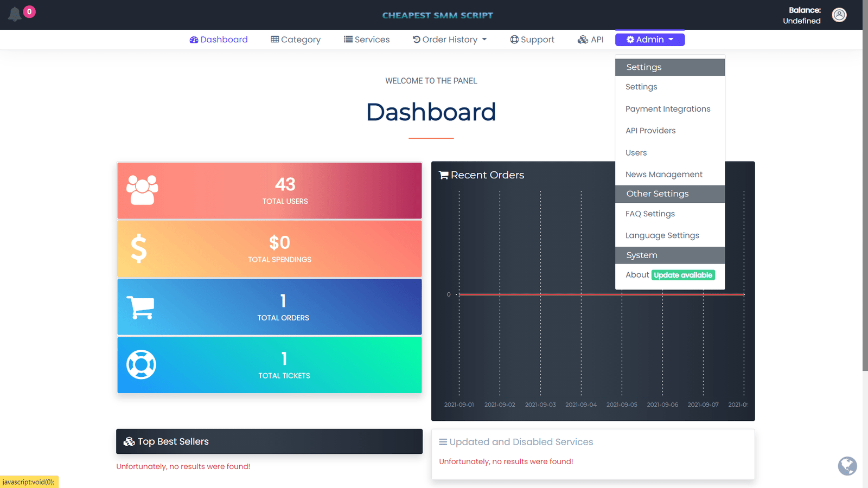Click the notification bell icon
The image size is (868, 488).
coord(15,14)
